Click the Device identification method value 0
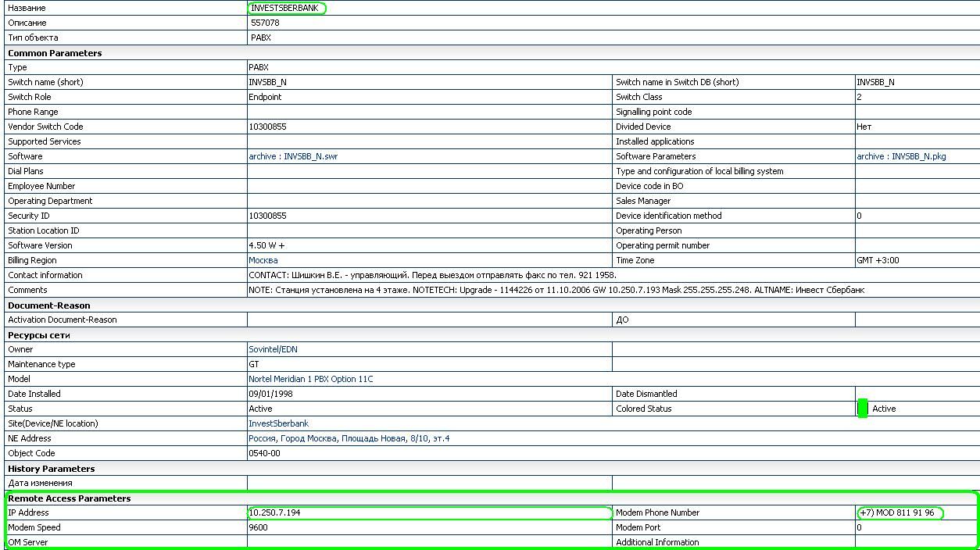 pyautogui.click(x=859, y=216)
